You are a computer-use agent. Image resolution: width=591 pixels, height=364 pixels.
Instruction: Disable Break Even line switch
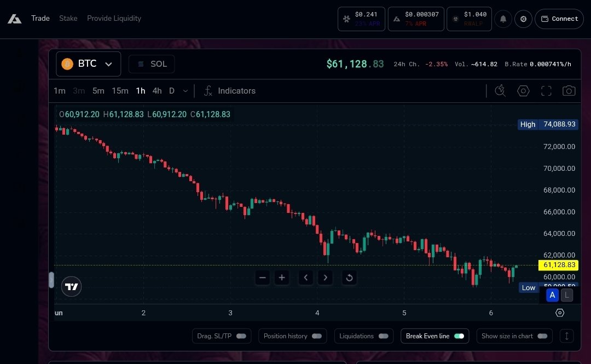point(459,336)
